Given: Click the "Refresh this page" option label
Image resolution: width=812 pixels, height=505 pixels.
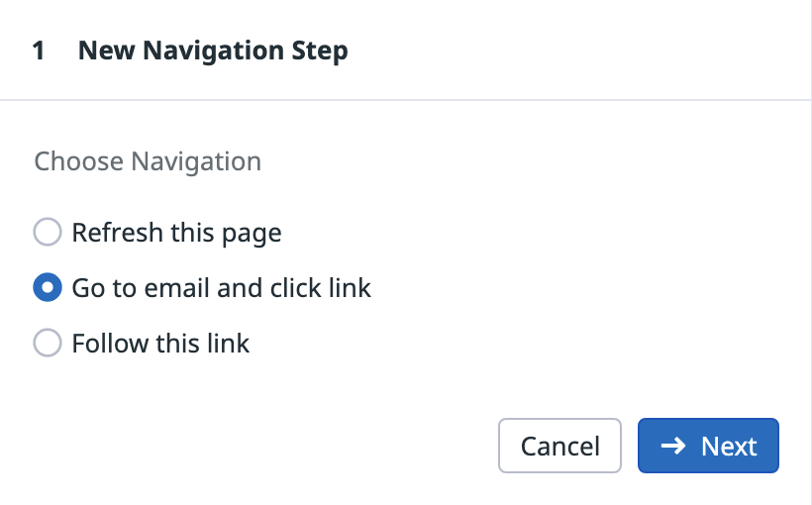Looking at the screenshot, I should coord(176,233).
